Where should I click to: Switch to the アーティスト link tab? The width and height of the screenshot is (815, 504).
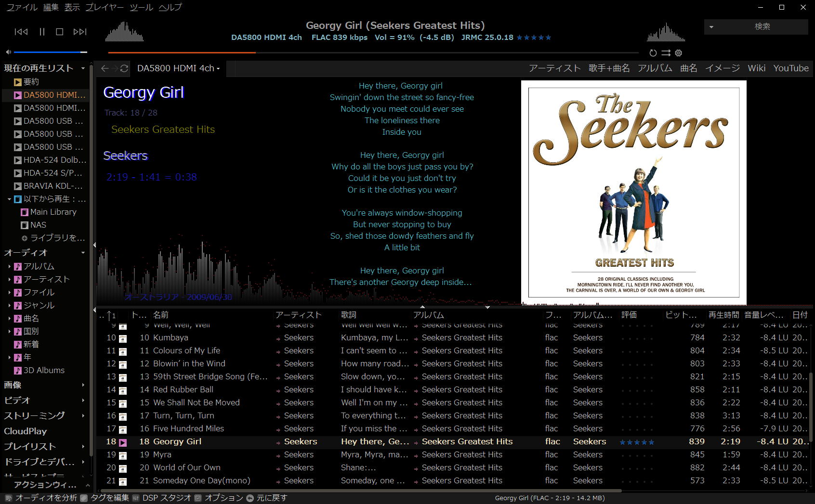point(555,68)
